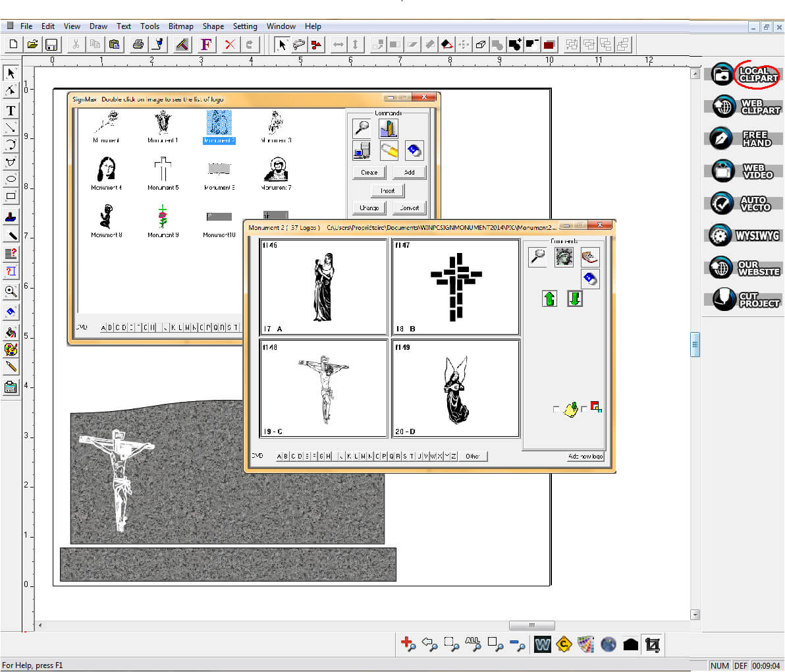The image size is (785, 672).
Task: Click the purple F font toolbar icon
Action: click(205, 45)
